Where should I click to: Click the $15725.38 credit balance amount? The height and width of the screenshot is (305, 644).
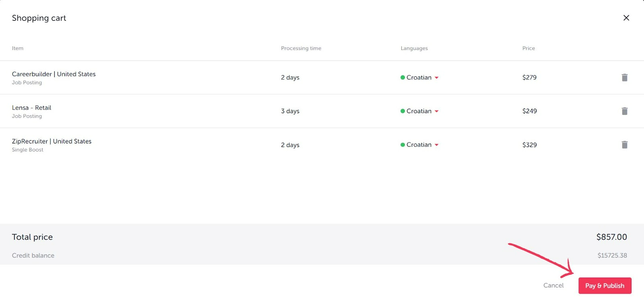(612, 255)
